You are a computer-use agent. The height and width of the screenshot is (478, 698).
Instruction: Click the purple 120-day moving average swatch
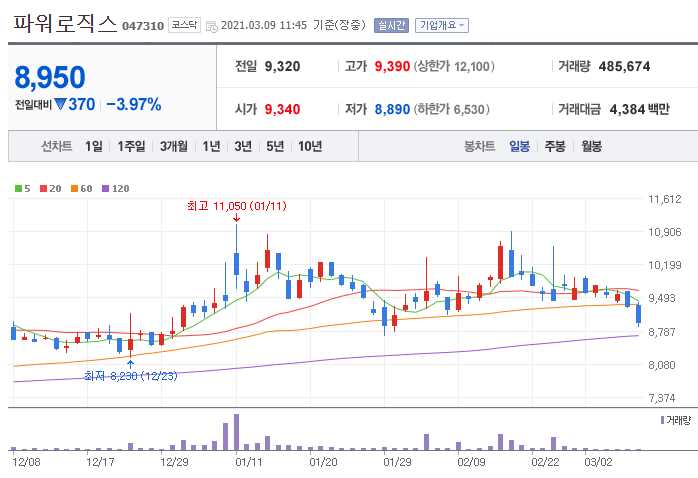coord(106,189)
